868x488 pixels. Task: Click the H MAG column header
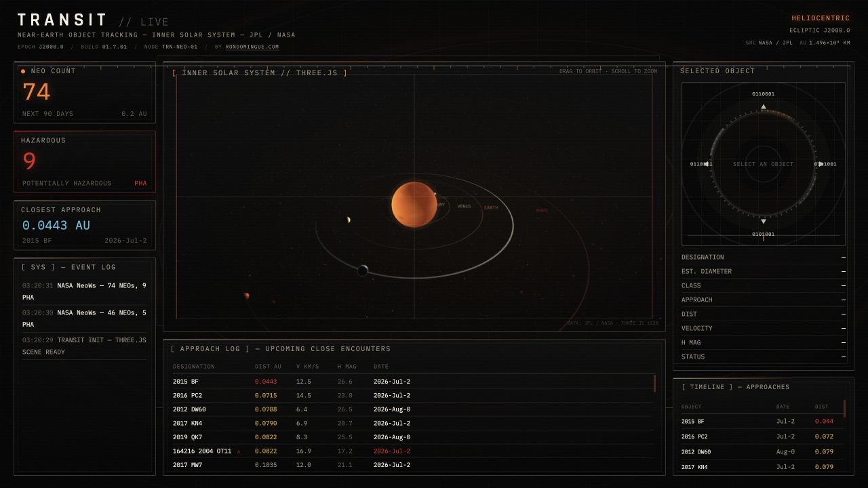pos(347,367)
